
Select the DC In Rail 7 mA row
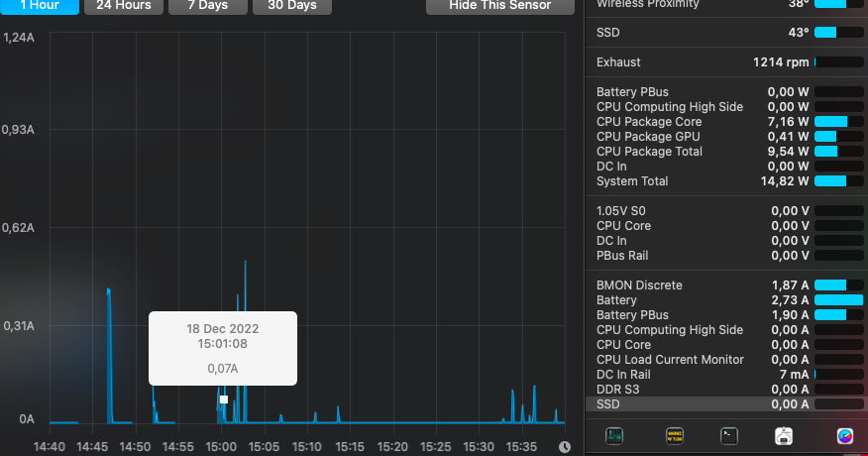[726, 375]
